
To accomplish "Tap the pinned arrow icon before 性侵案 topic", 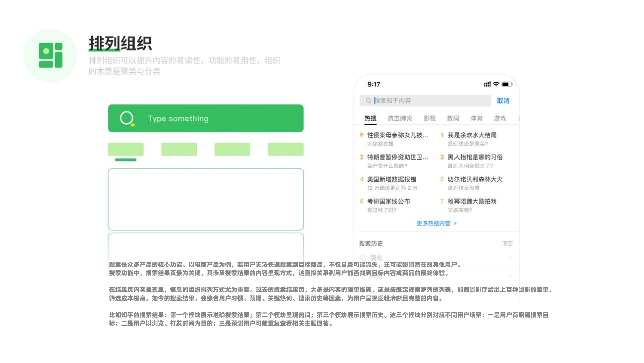I will coord(361,135).
